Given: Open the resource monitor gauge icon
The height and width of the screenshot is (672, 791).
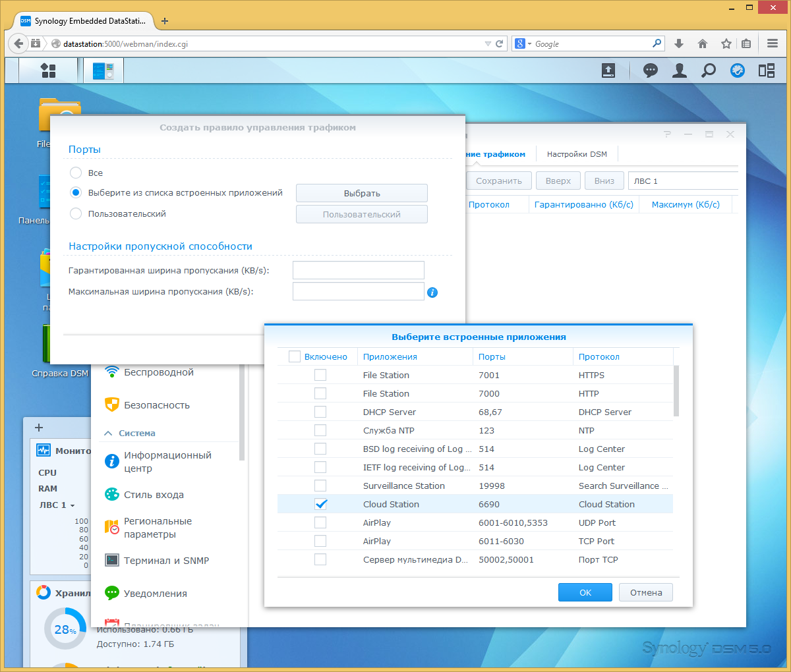Looking at the screenshot, I should tap(738, 70).
